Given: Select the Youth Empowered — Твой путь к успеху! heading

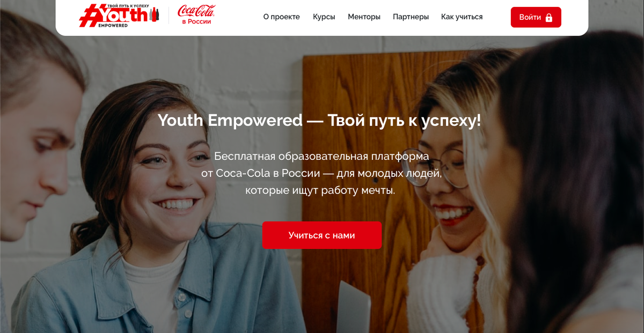Looking at the screenshot, I should click(319, 121).
